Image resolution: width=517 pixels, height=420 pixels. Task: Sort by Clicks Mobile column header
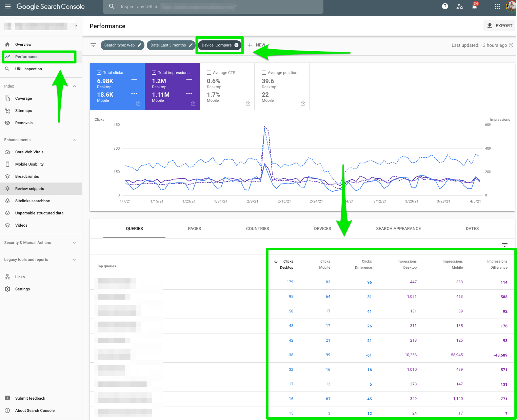325,264
